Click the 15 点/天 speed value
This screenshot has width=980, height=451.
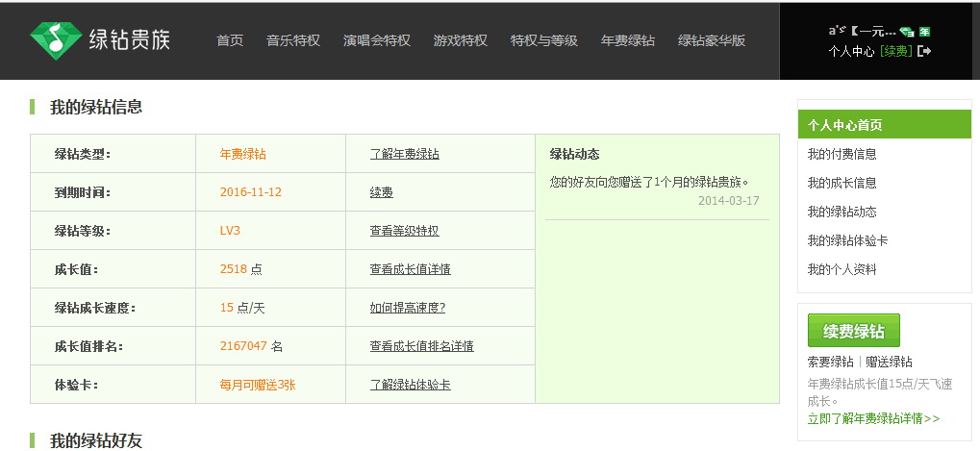pos(242,308)
